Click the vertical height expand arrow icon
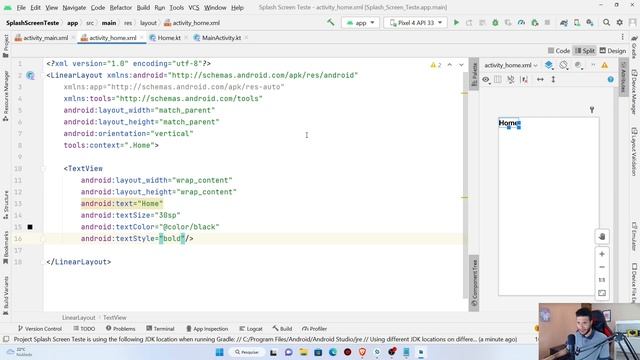640x360 pixels. coord(553,80)
